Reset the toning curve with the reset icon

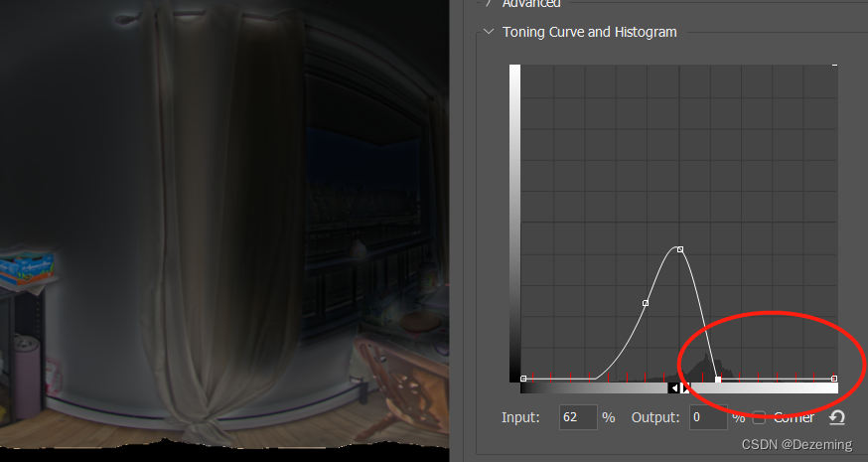[836, 417]
